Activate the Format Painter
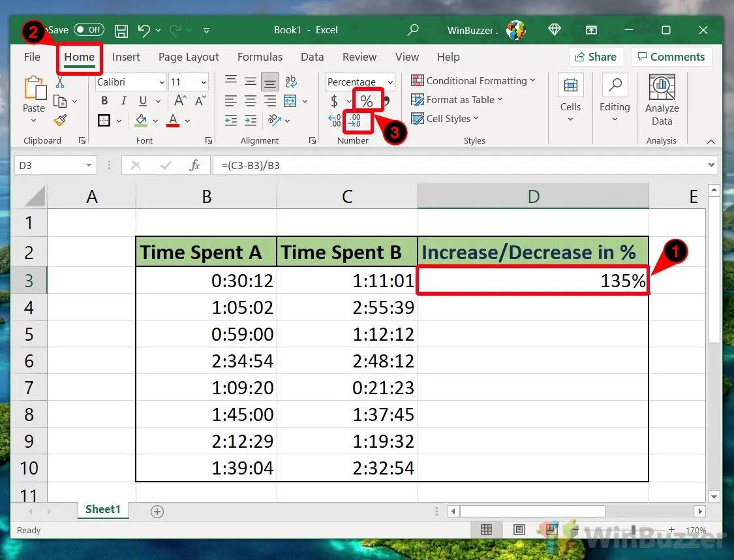This screenshot has height=560, width=734. pyautogui.click(x=60, y=120)
